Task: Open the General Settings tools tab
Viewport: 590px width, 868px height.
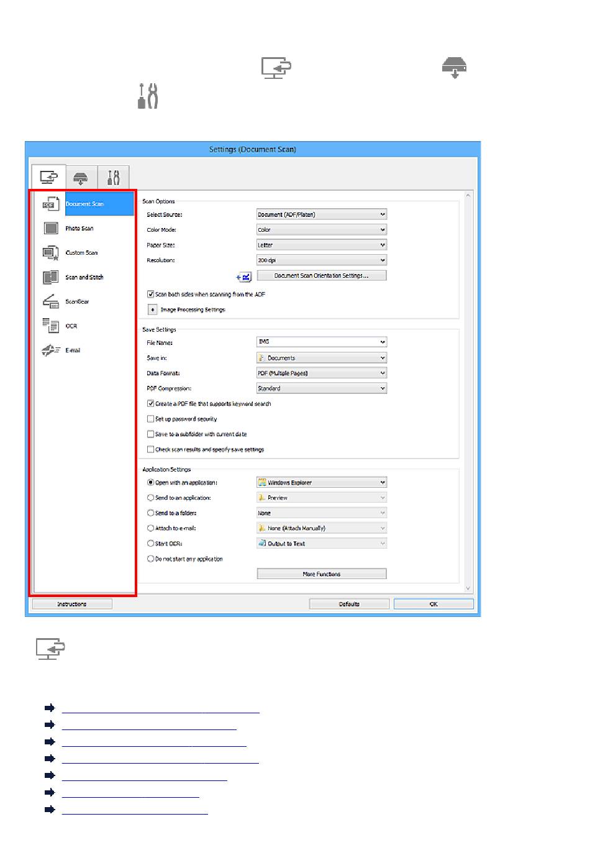Action: click(x=113, y=178)
